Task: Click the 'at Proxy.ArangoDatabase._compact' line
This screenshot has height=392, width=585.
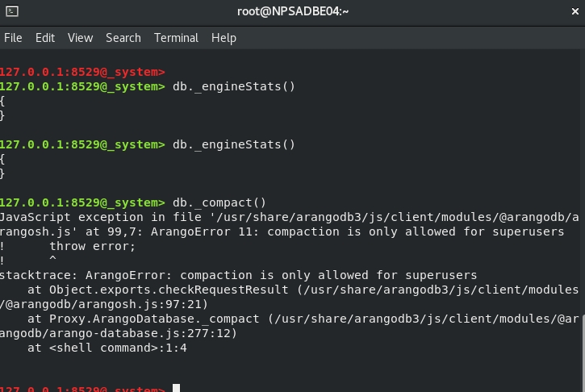Action: 303,319
